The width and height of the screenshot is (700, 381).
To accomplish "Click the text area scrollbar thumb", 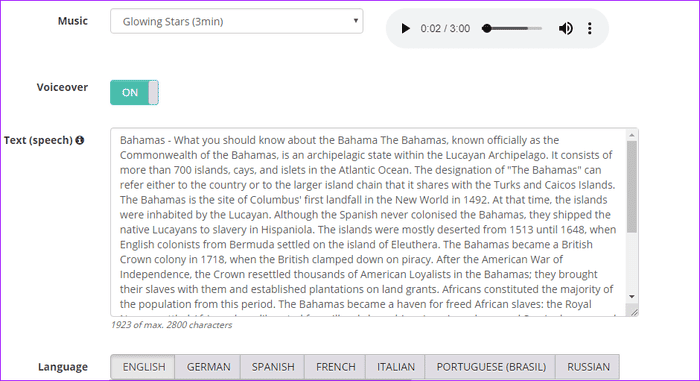I will click(632, 187).
